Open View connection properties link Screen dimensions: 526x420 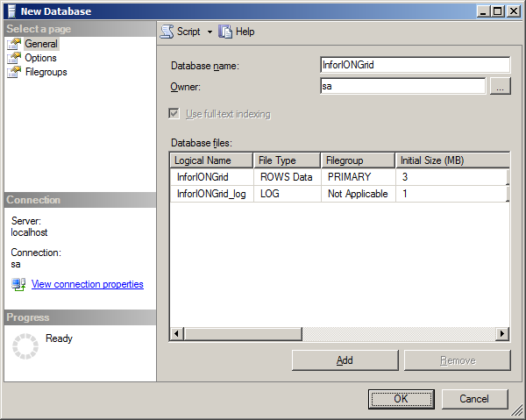[x=87, y=284]
